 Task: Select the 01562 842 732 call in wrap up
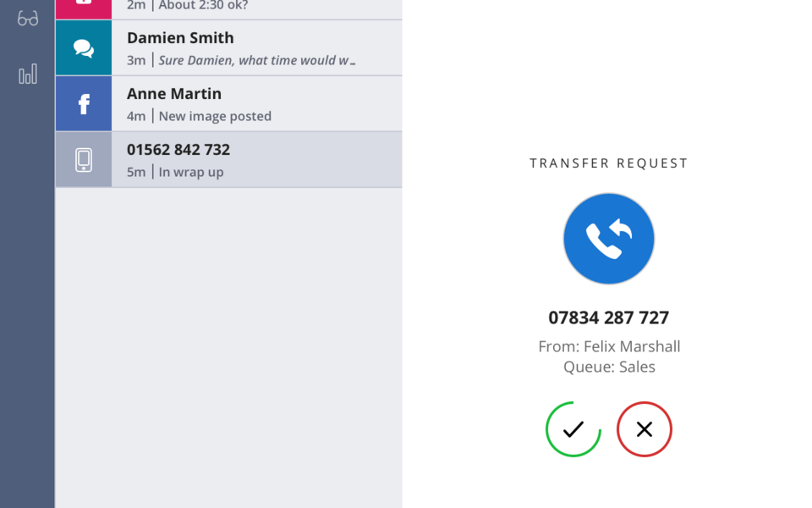point(229,160)
